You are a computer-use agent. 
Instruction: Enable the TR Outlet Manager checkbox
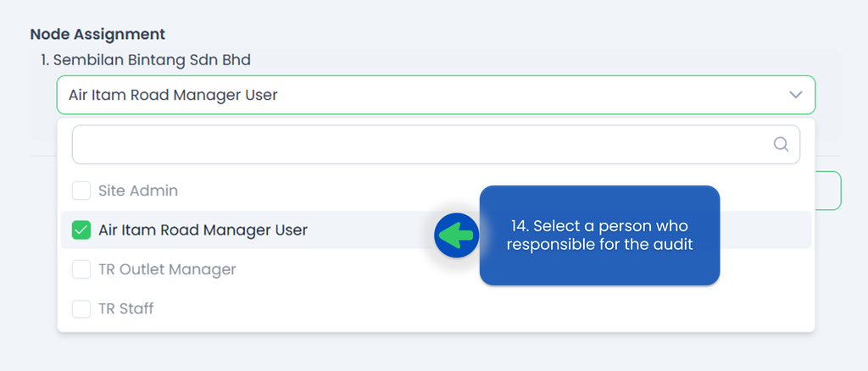[x=81, y=269]
